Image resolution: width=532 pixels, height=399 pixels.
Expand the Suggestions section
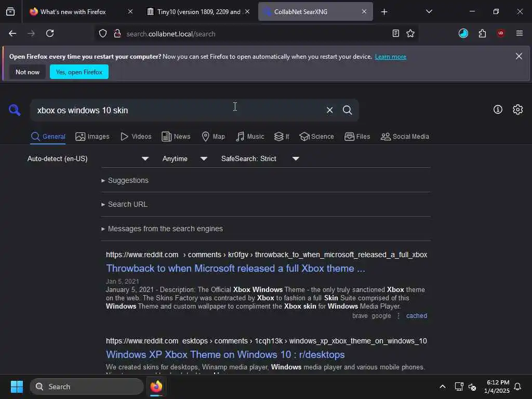coord(125,180)
